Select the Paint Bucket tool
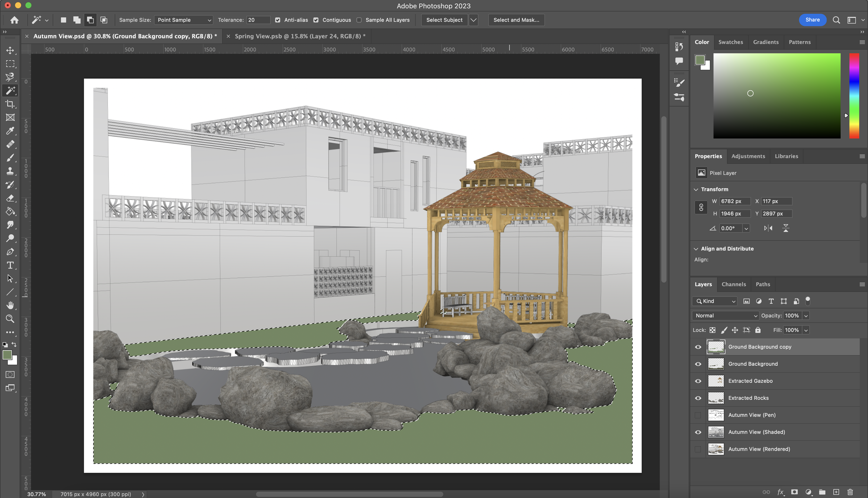Image resolution: width=868 pixels, height=498 pixels. point(10,211)
